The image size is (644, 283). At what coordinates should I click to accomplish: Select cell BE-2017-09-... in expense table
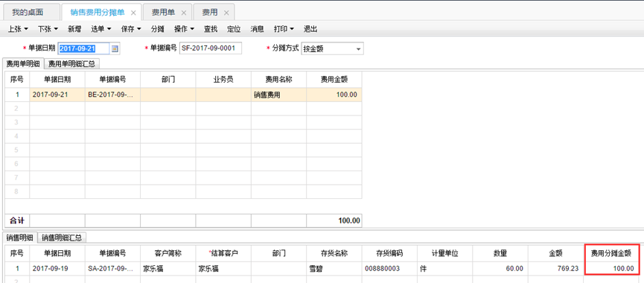pos(112,95)
